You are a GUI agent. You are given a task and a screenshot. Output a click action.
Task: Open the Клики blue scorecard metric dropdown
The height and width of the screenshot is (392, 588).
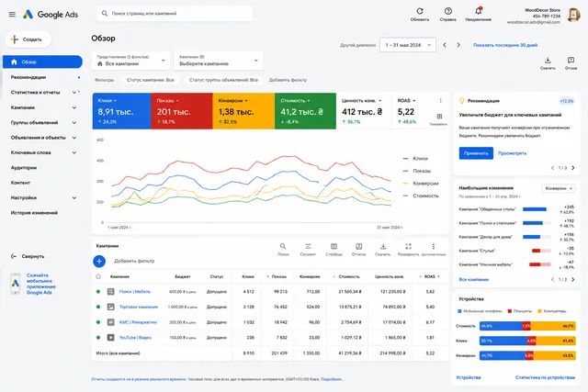(107, 100)
